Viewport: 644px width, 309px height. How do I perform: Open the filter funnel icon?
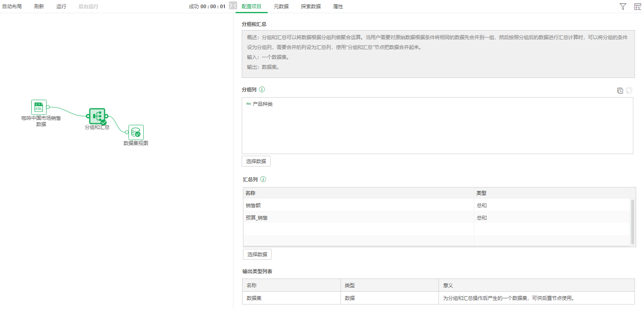pyautogui.click(x=623, y=6)
